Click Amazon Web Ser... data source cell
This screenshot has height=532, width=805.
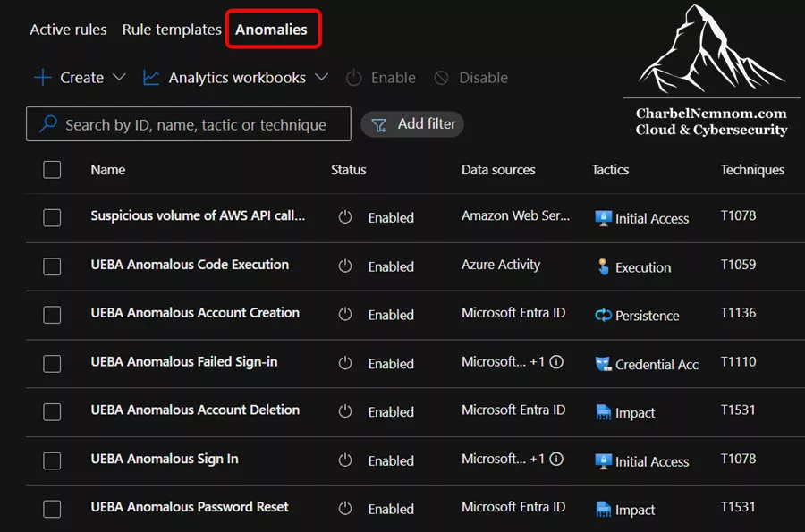point(515,216)
